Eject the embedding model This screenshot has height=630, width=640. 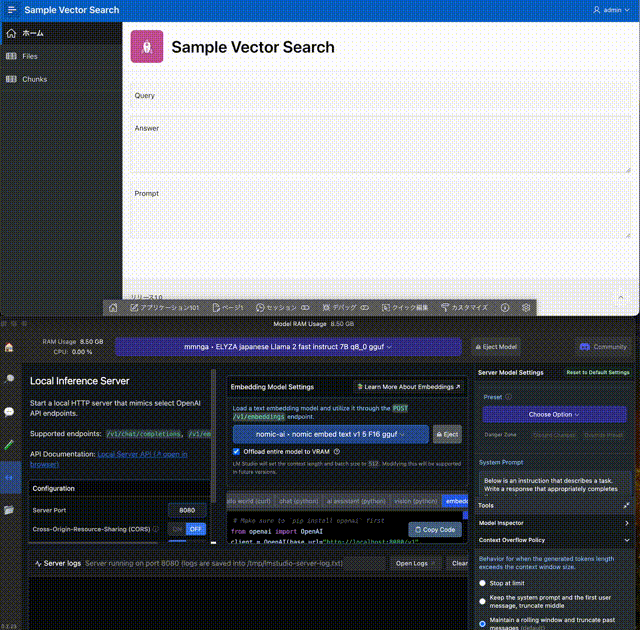coord(447,435)
